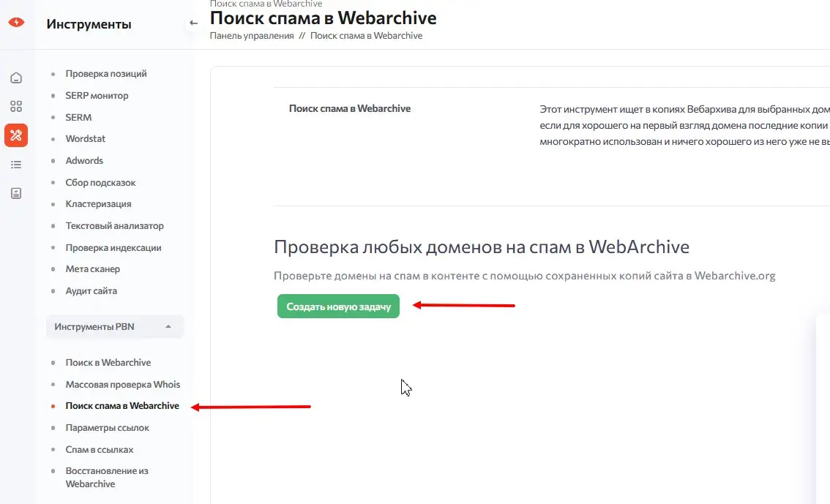Image resolution: width=830 pixels, height=504 pixels.
Task: Open the Кластеризация tool
Action: click(x=98, y=204)
